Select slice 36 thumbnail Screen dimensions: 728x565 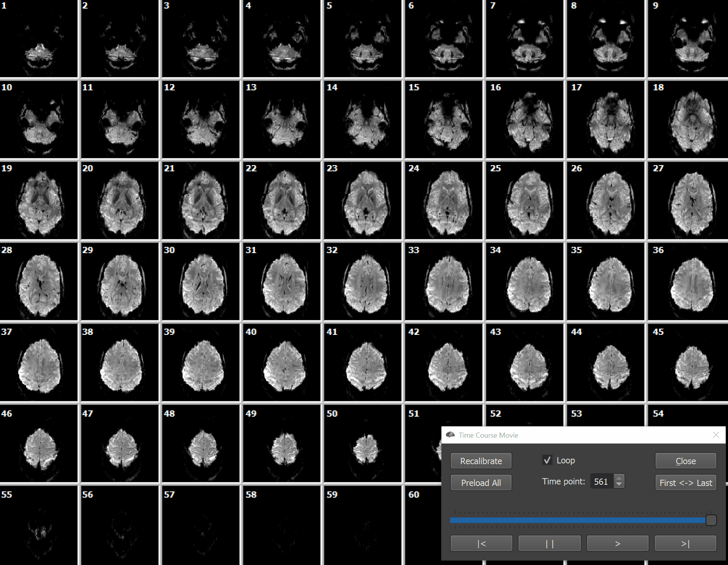[688, 282]
